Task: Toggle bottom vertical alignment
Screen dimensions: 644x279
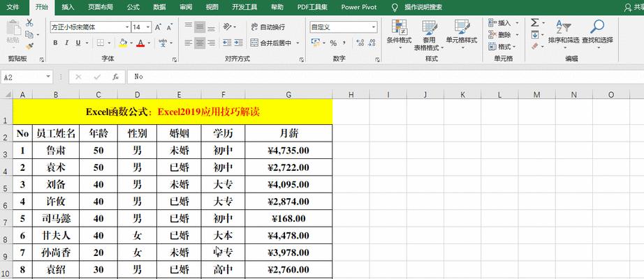Action: 211,27
